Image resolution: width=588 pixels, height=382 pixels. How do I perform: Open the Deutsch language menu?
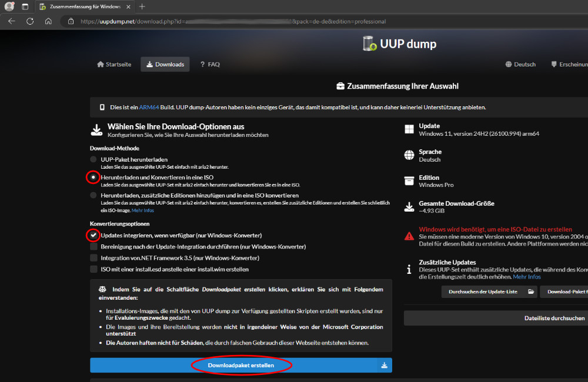520,64
